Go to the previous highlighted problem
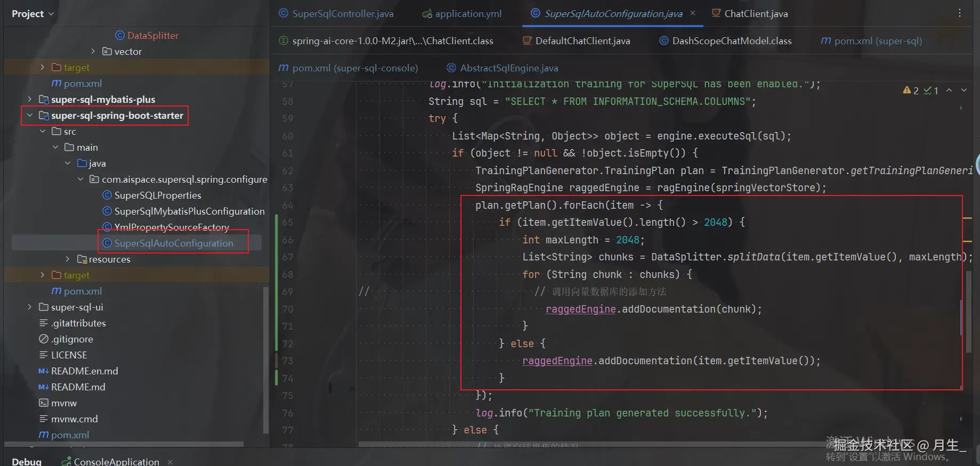980x466 pixels. (x=949, y=91)
